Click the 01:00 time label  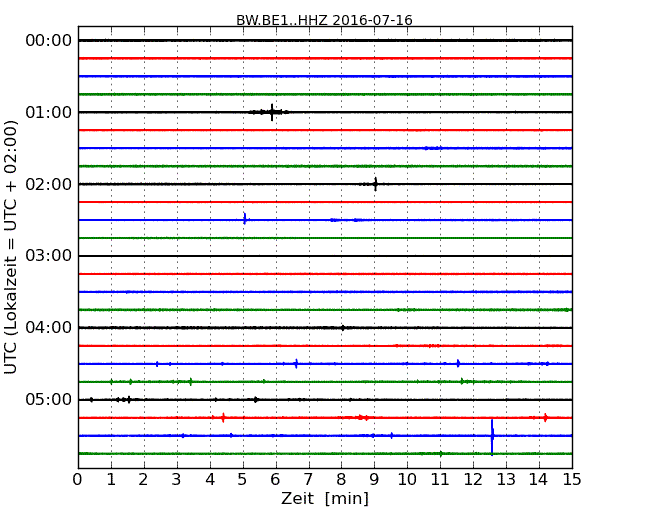tap(49, 112)
